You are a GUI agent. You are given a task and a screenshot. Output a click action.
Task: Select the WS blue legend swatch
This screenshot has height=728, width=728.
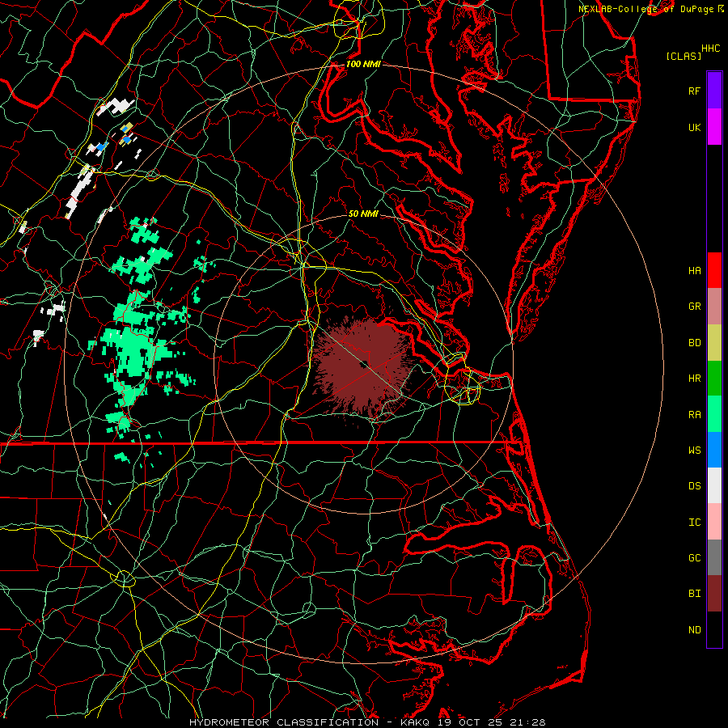tap(714, 450)
